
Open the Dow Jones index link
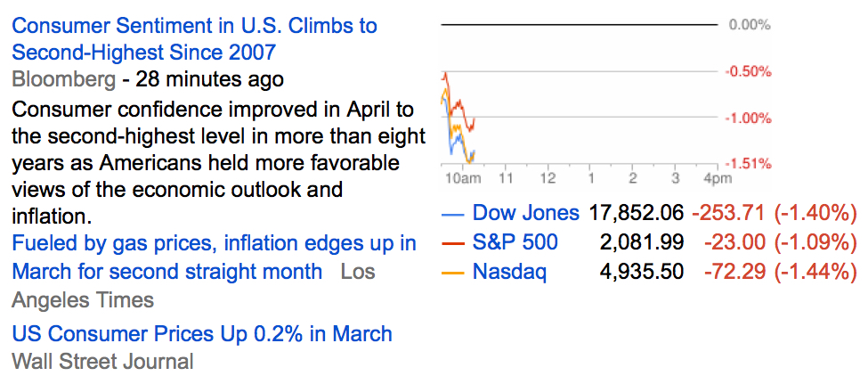(525, 213)
